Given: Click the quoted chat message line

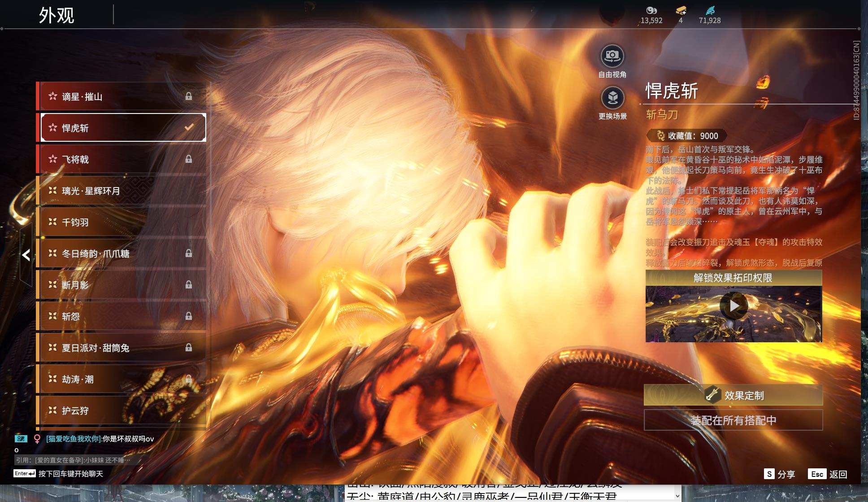Looking at the screenshot, I should [73, 460].
